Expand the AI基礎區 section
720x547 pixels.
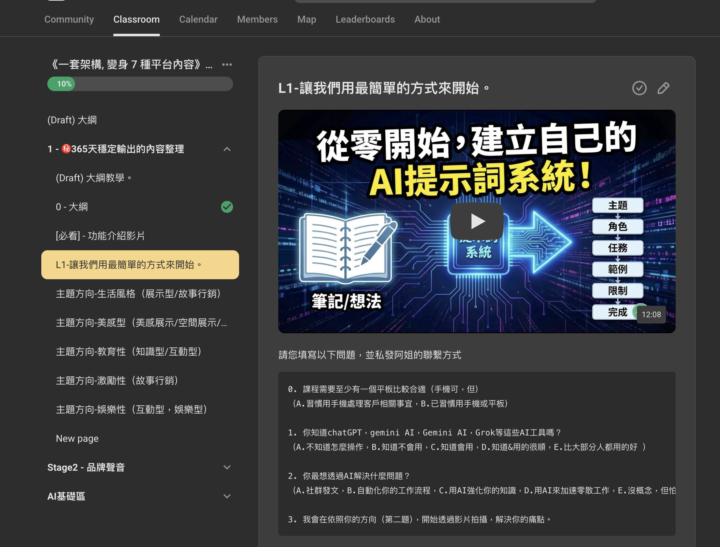pos(227,496)
